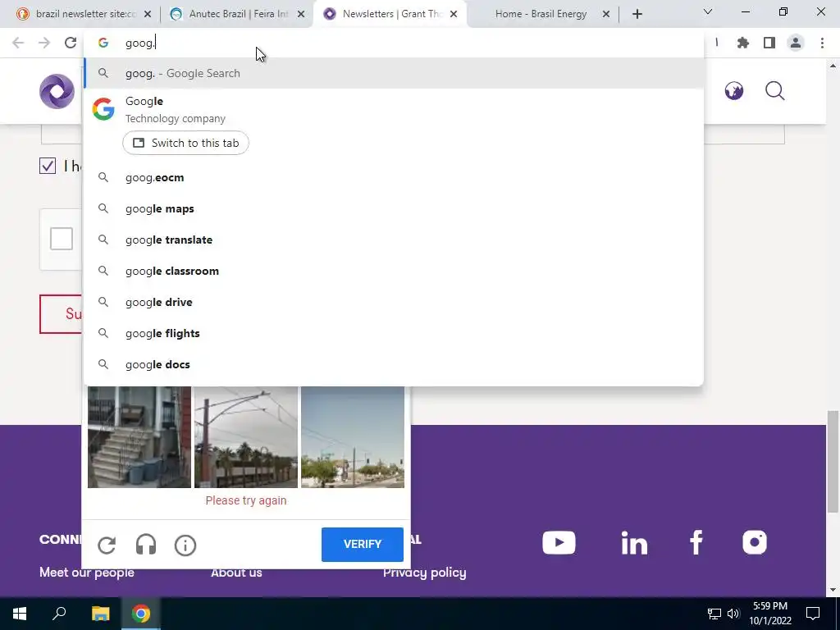The image size is (840, 630).
Task: Open File Explorer from taskbar
Action: [100, 614]
